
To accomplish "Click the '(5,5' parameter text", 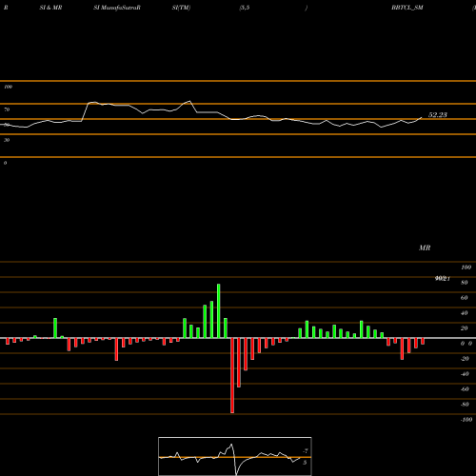I will tap(245, 8).
